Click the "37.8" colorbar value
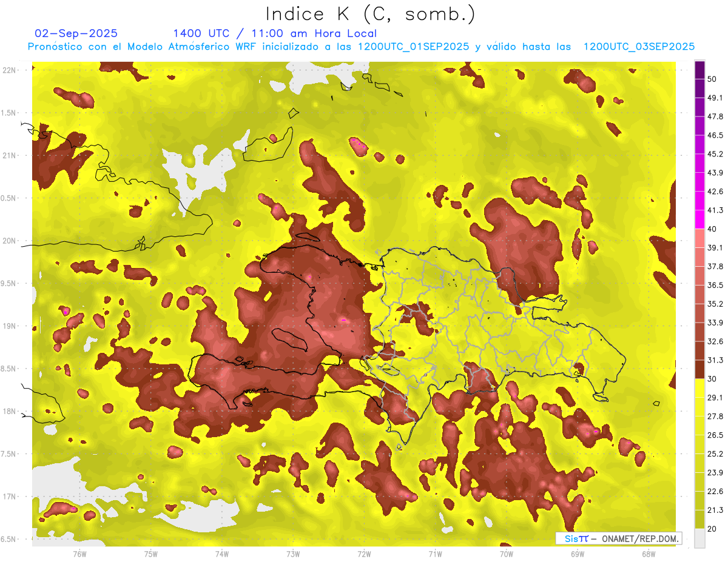 click(715, 266)
